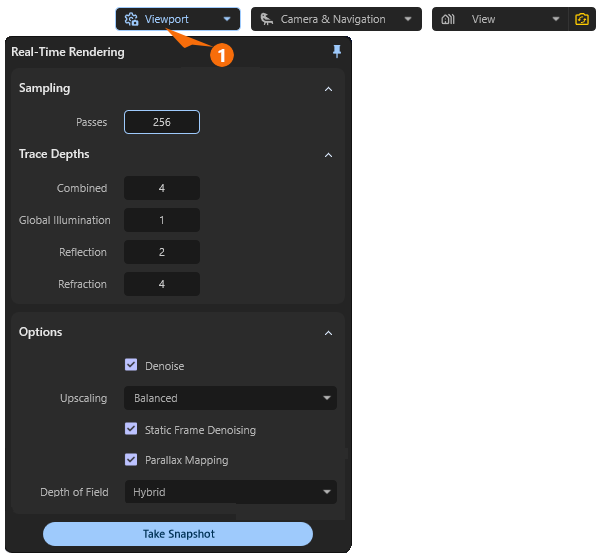
Task: Click the Parallax Mapping label text
Action: tap(187, 460)
